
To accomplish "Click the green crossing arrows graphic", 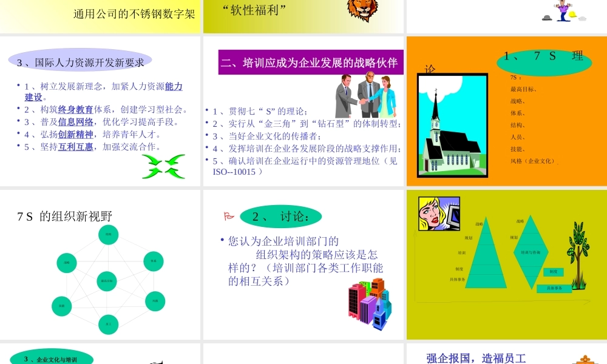I will click(x=164, y=167).
